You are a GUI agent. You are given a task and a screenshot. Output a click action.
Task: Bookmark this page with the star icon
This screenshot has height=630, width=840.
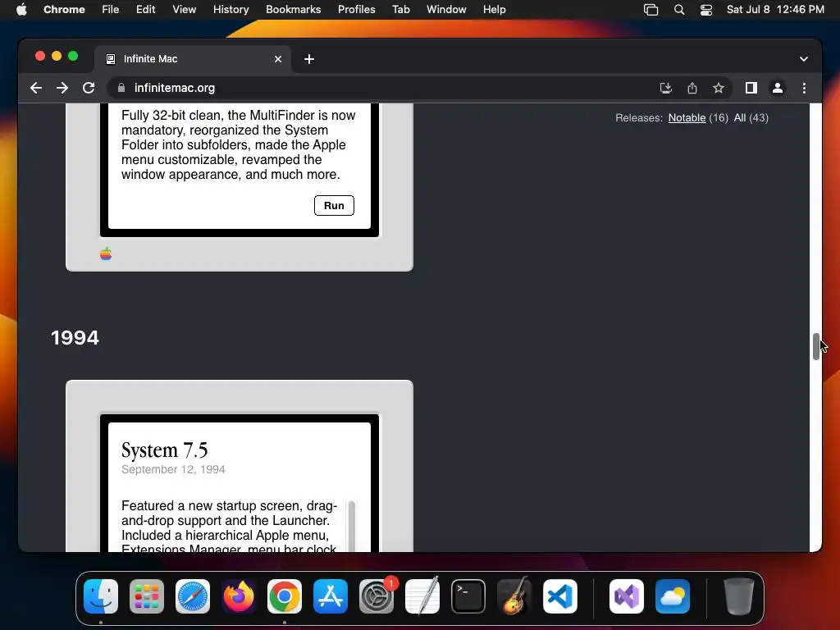coord(719,88)
